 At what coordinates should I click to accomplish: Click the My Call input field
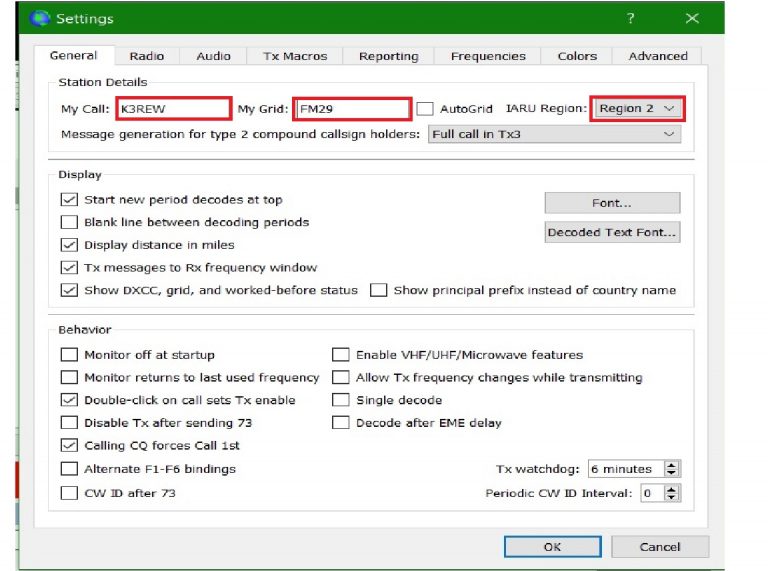[x=173, y=108]
